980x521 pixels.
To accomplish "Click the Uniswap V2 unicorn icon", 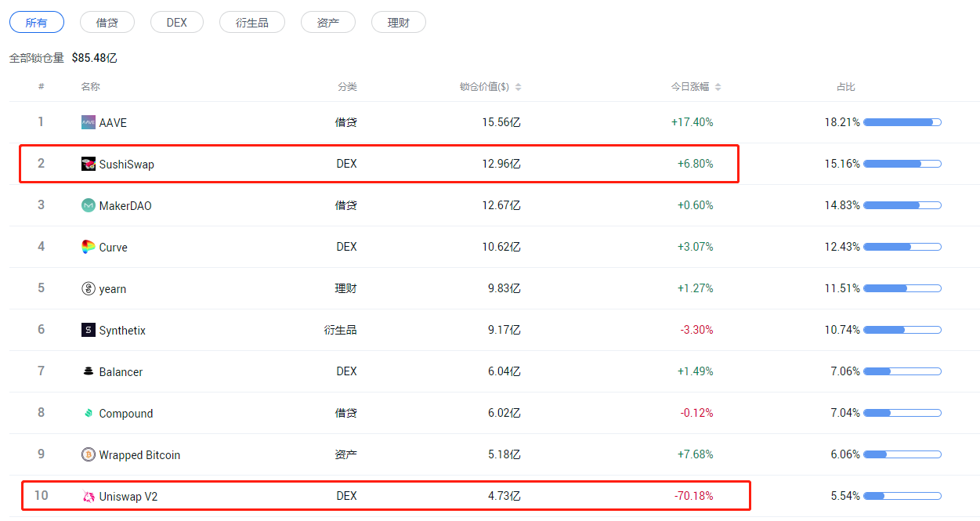I will [x=89, y=496].
